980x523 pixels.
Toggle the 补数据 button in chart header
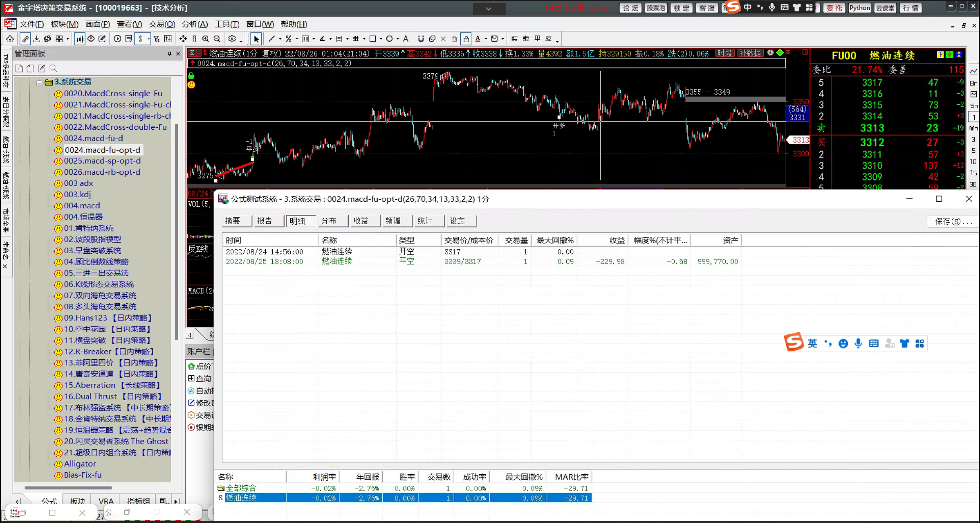(x=750, y=53)
